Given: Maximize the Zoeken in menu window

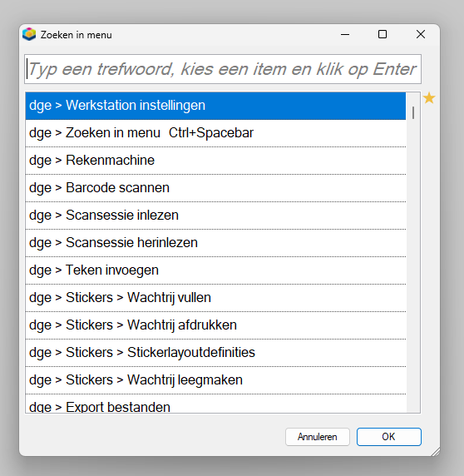Looking at the screenshot, I should click(383, 34).
